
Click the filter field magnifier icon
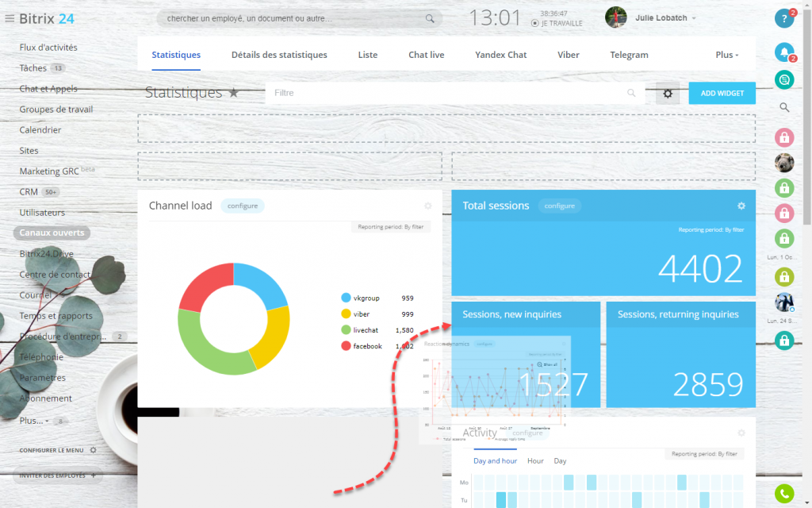click(x=631, y=93)
